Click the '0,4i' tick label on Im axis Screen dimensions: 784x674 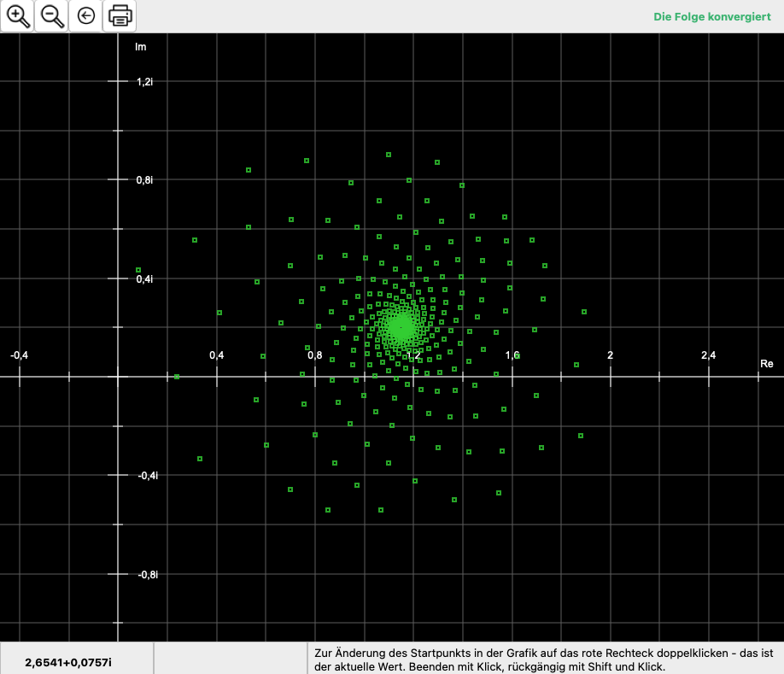click(145, 279)
